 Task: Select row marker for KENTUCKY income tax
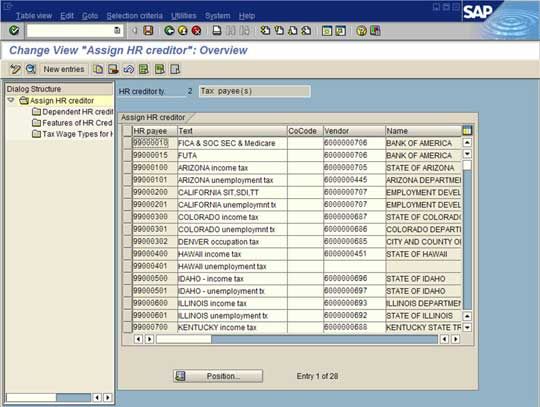point(127,327)
